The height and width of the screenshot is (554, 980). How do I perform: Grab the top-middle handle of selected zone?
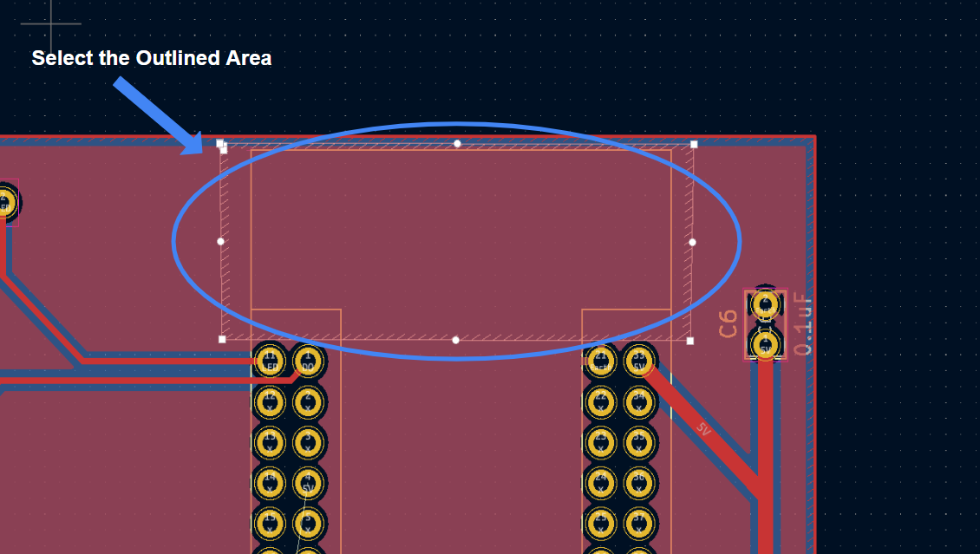457,144
